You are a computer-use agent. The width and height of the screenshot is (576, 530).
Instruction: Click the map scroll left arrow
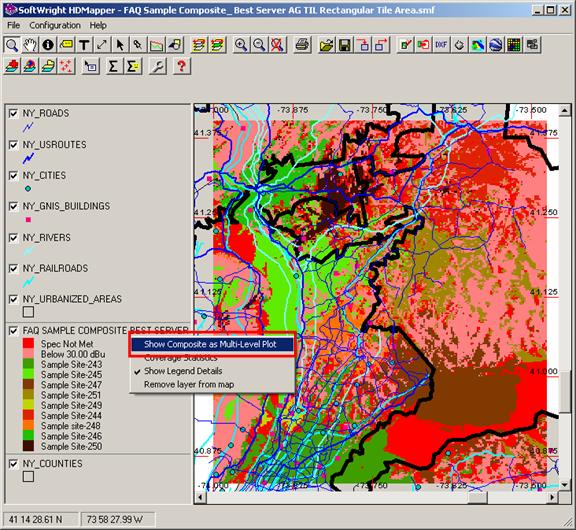tap(200, 497)
